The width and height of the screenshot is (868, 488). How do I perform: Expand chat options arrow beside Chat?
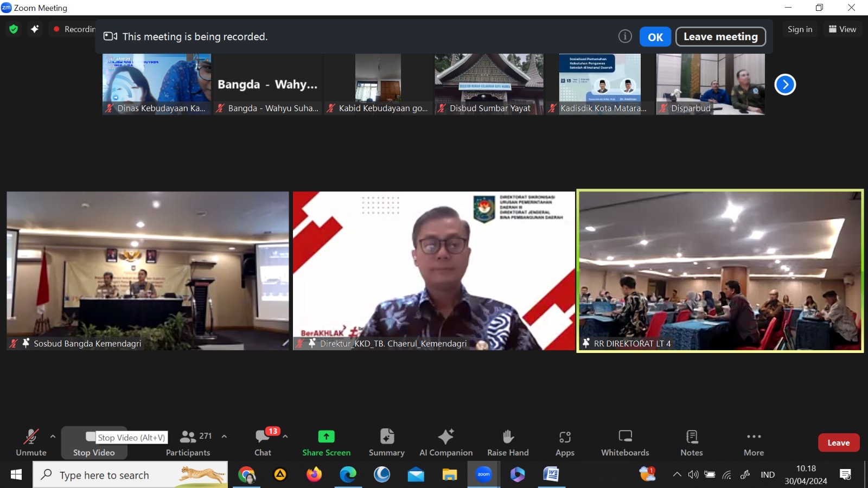click(x=285, y=436)
